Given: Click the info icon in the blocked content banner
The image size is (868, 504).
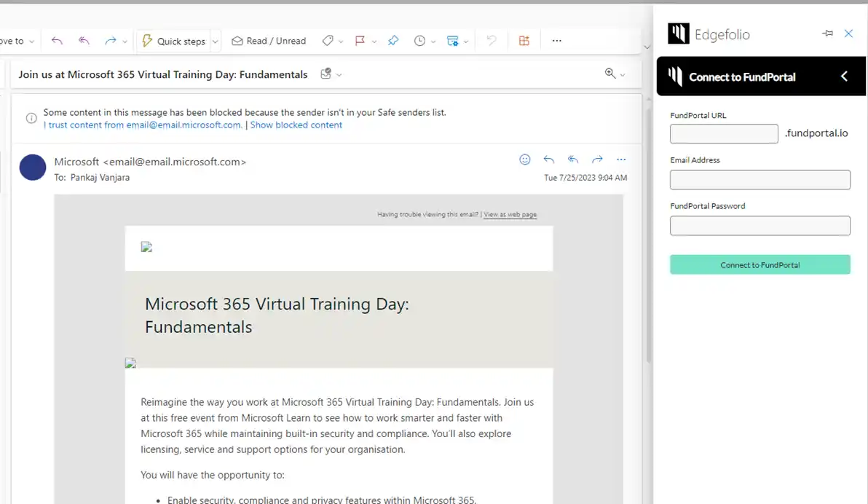Looking at the screenshot, I should (31, 118).
